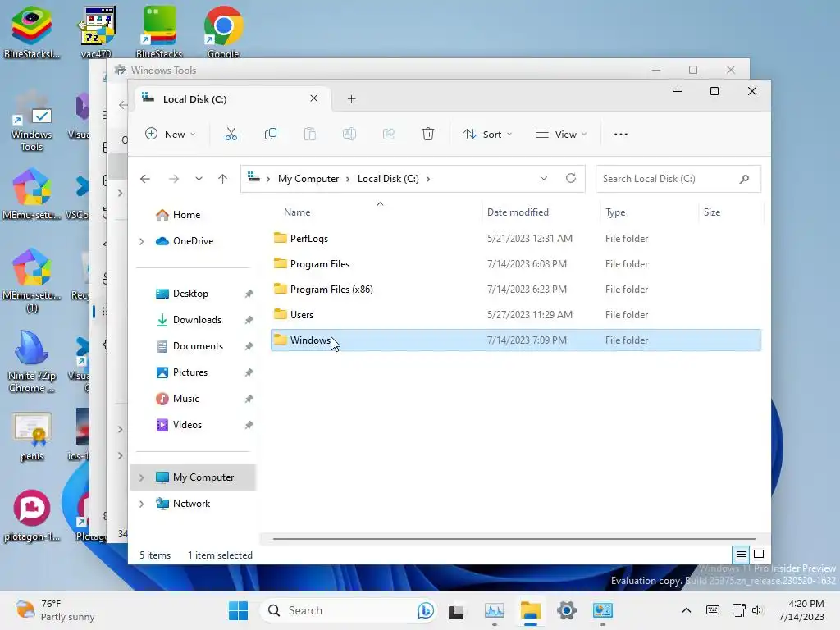
Task: Expand the Network tree node
Action: (x=141, y=504)
